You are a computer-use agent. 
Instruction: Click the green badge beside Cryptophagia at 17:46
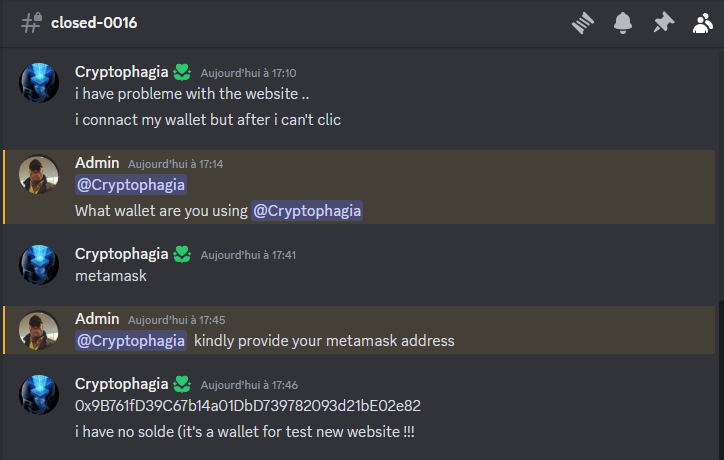(x=182, y=384)
